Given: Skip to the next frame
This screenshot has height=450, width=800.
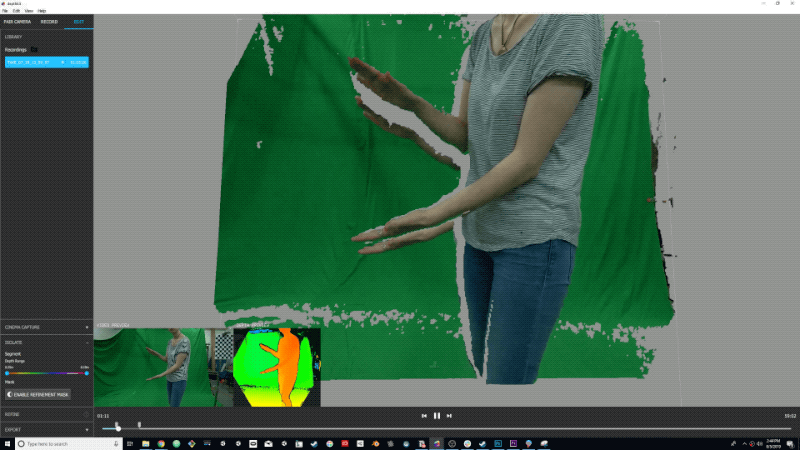Looking at the screenshot, I should click(x=450, y=415).
